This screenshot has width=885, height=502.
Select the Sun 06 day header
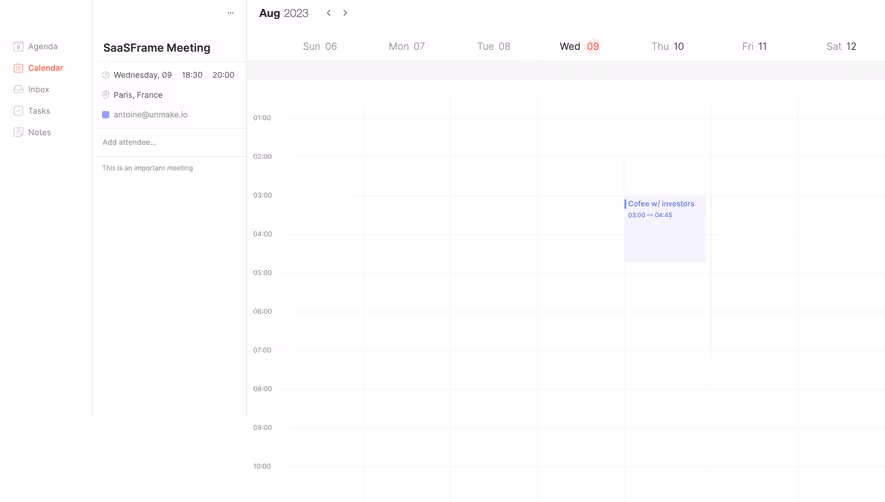[320, 46]
